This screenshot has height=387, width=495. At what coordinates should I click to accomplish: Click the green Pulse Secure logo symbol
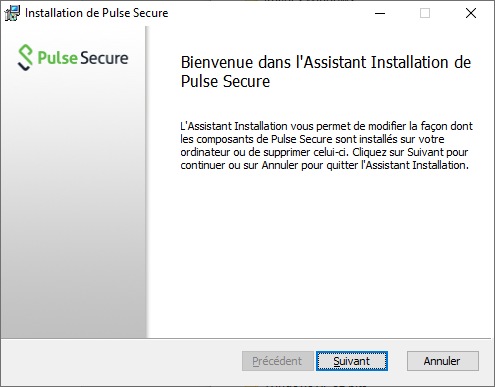25,57
